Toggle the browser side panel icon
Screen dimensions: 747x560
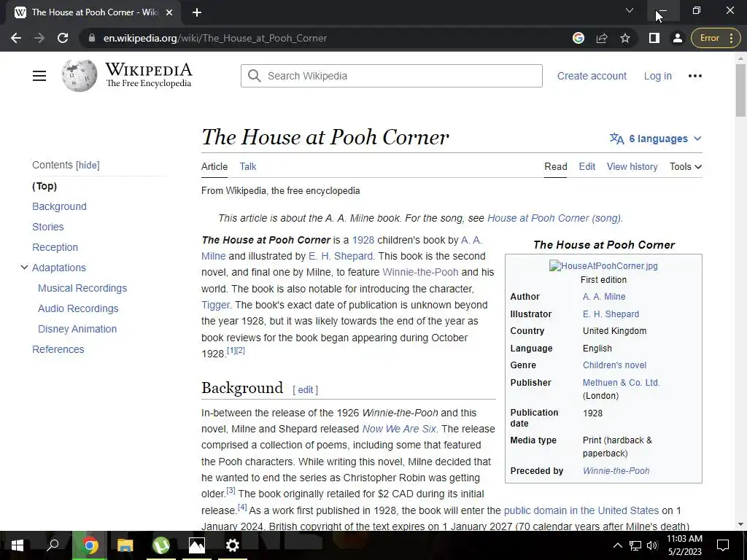[654, 38]
